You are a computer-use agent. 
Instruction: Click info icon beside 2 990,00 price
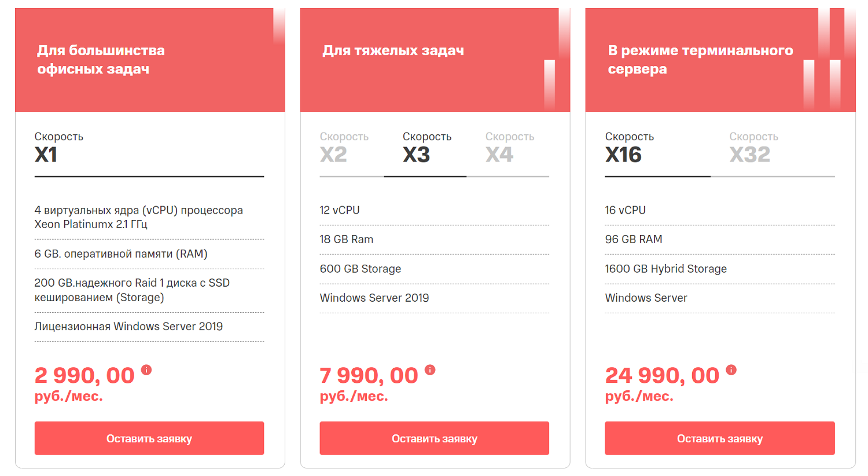(146, 369)
